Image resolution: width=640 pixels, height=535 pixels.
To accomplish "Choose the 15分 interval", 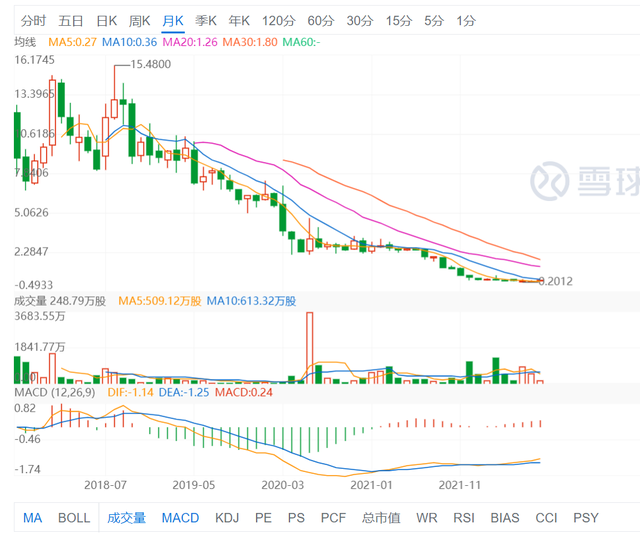I will click(398, 20).
